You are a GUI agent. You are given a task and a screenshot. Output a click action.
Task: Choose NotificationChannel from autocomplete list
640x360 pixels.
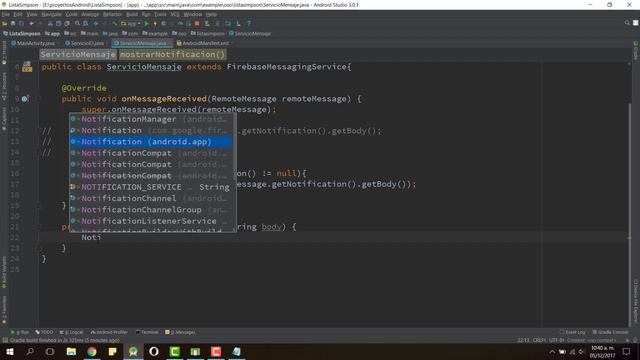pyautogui.click(x=151, y=198)
